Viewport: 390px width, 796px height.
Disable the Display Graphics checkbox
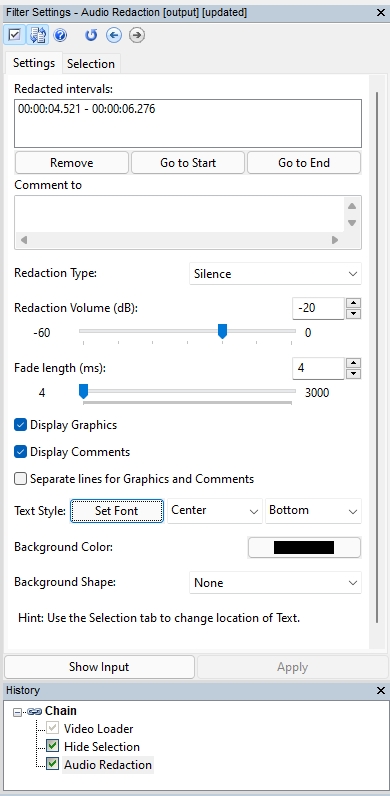(20, 425)
